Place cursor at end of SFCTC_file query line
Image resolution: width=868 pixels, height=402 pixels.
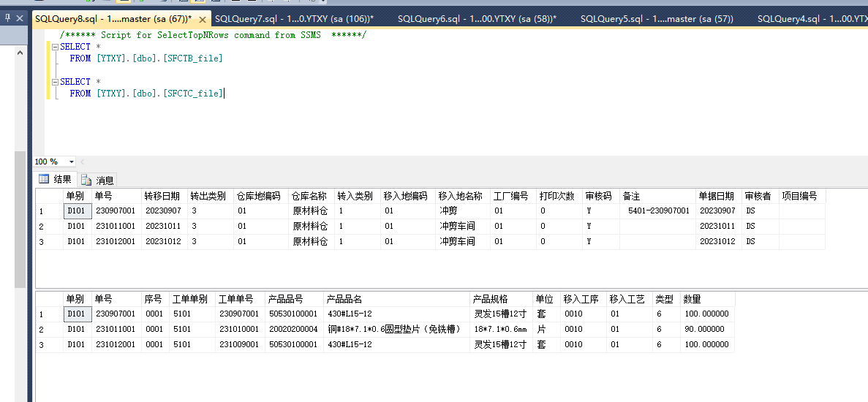tap(224, 94)
